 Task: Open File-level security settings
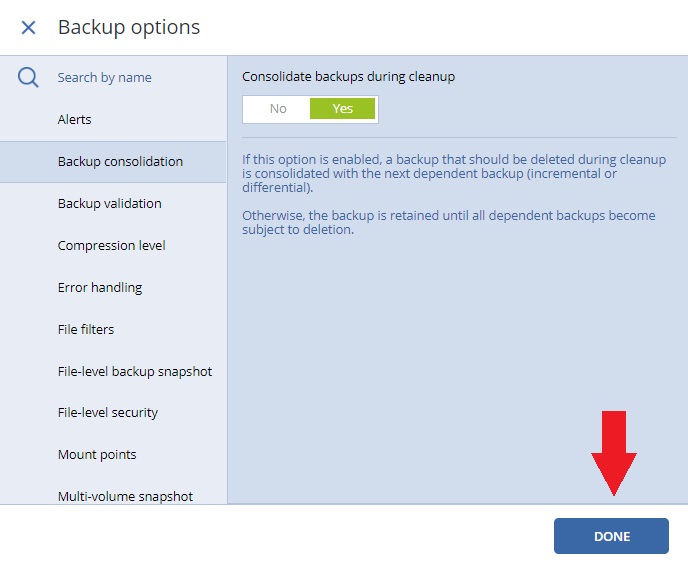pos(113,413)
